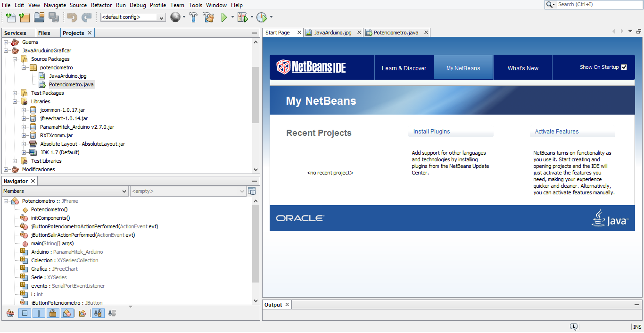Collapse the Libraries node
Screen dimensions: 644x333
(x=15, y=101)
